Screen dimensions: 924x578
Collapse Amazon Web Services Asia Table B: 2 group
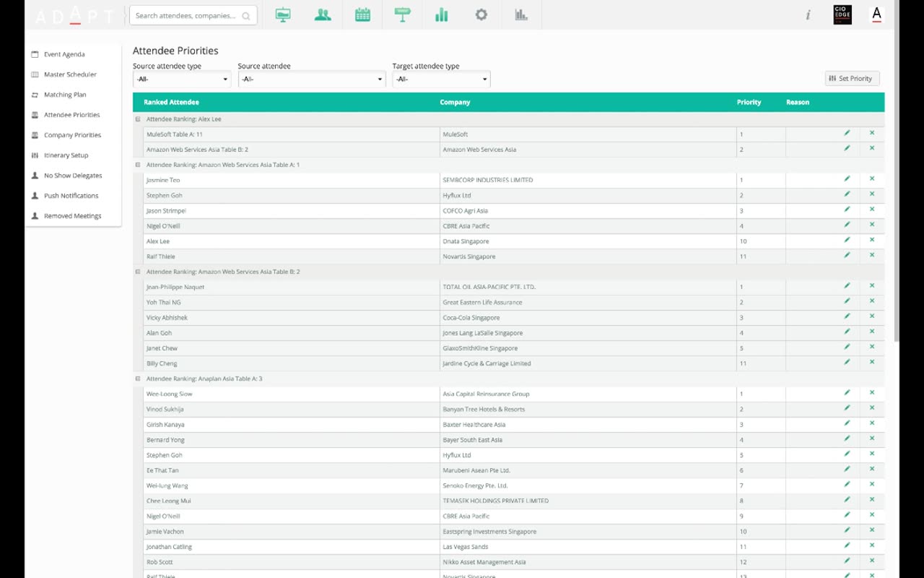coord(138,272)
